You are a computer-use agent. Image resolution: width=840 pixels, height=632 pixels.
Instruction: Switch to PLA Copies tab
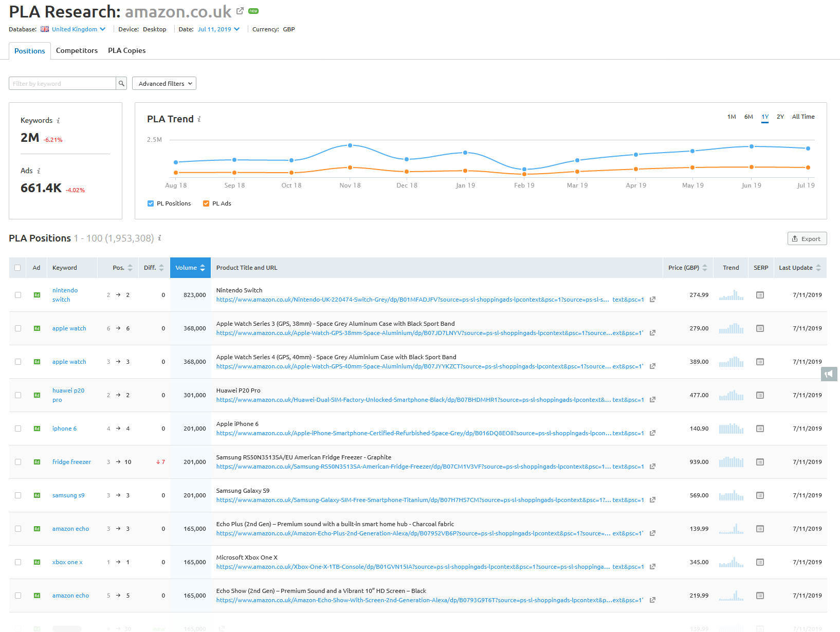point(126,50)
